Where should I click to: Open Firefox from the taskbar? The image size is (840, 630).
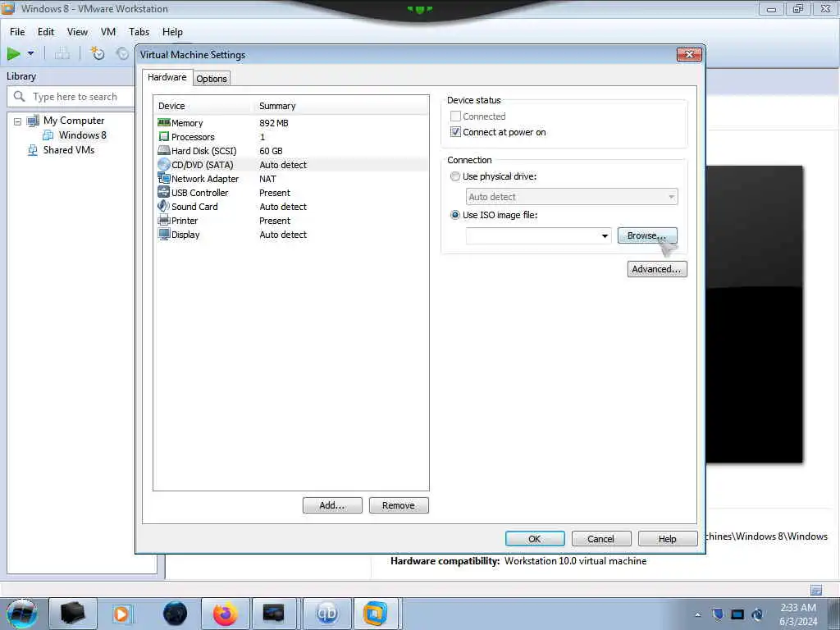[x=225, y=614]
